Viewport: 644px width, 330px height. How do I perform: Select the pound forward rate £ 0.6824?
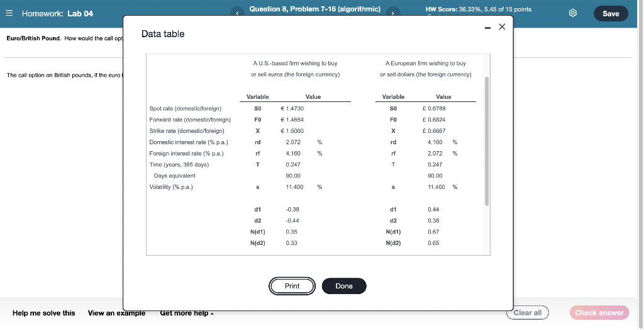tap(434, 120)
